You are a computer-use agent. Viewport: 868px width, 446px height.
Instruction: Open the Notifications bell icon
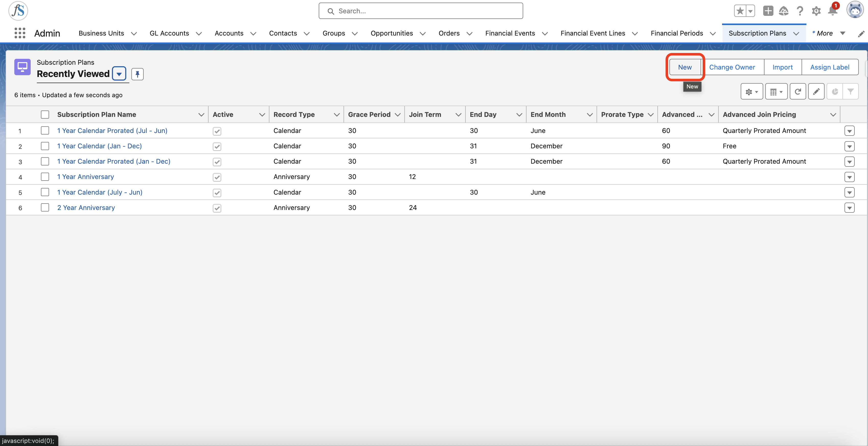point(832,11)
